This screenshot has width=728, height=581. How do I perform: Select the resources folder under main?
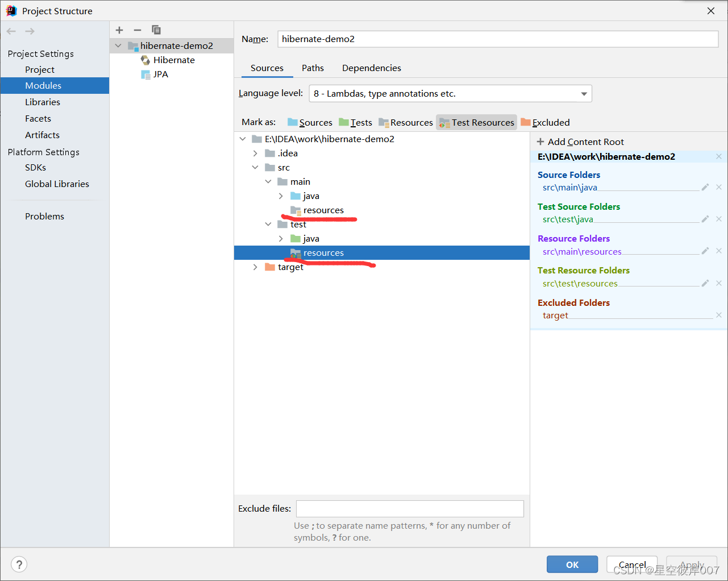point(323,210)
